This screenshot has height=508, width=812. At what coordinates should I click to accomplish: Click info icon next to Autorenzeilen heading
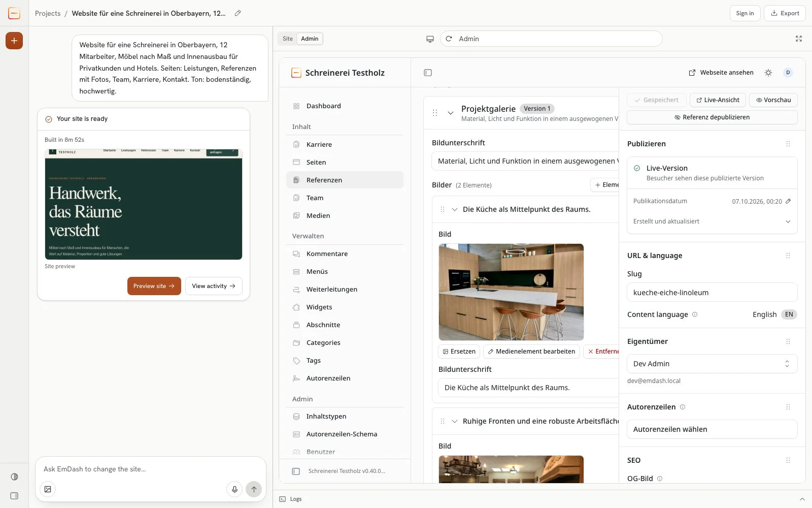pos(683,407)
